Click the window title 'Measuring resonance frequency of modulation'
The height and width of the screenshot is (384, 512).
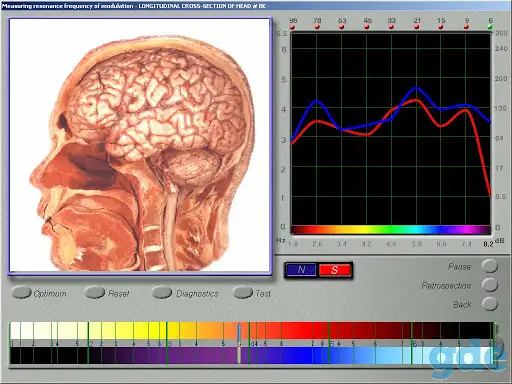point(67,6)
